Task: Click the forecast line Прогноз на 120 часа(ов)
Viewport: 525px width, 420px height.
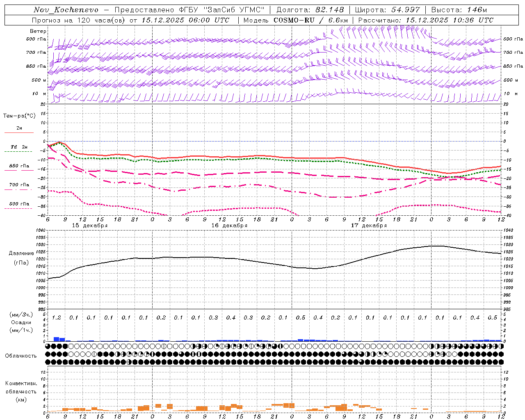Action: pos(79,20)
